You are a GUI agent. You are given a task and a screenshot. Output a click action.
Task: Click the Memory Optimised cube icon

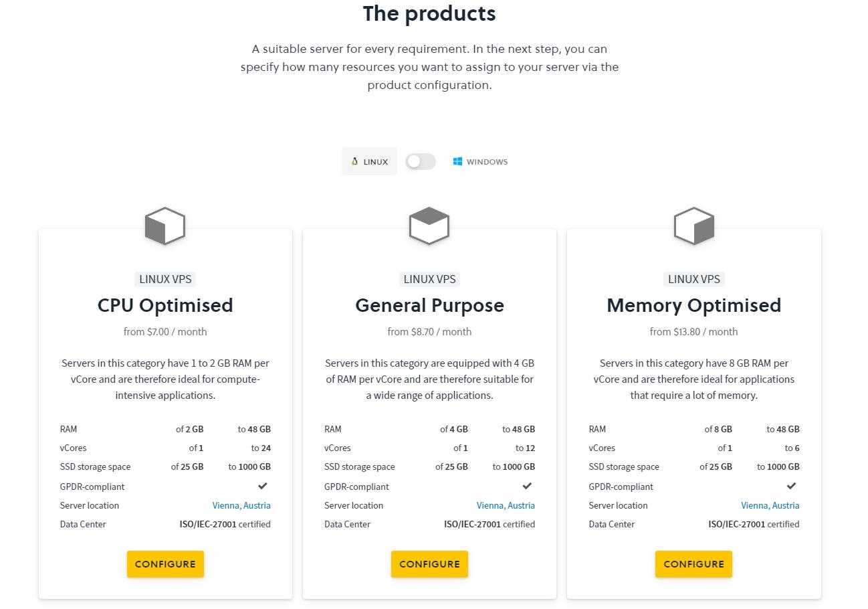693,226
